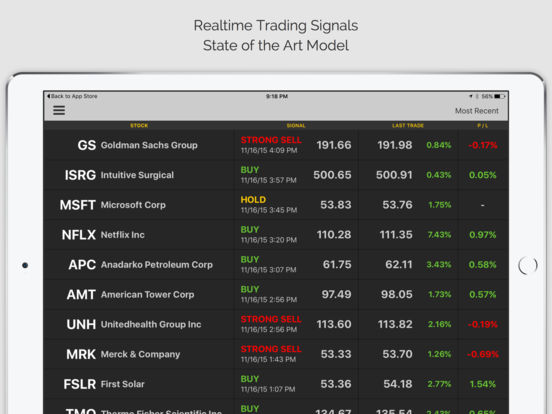Click the 9:18 PM status clock

277,96
